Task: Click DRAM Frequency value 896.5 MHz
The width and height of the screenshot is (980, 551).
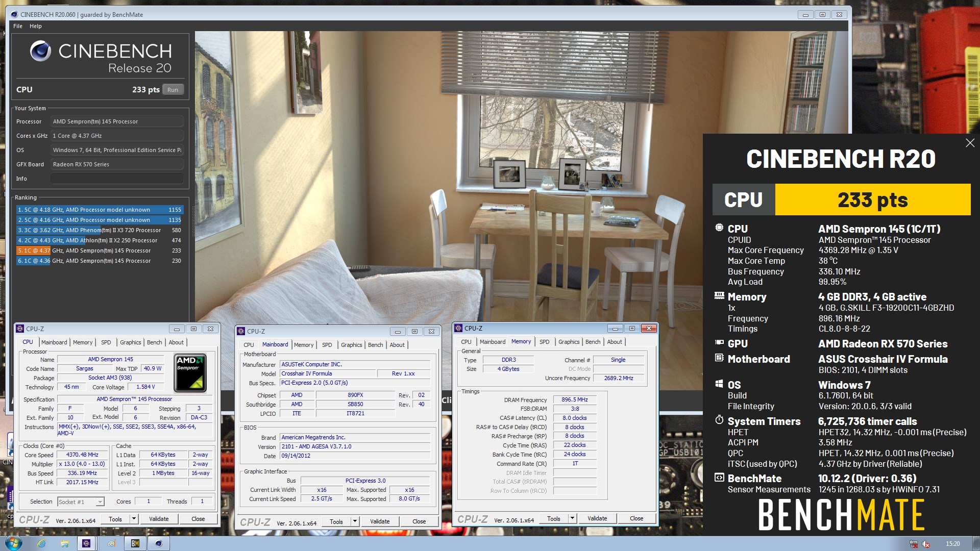Action: [x=575, y=399]
